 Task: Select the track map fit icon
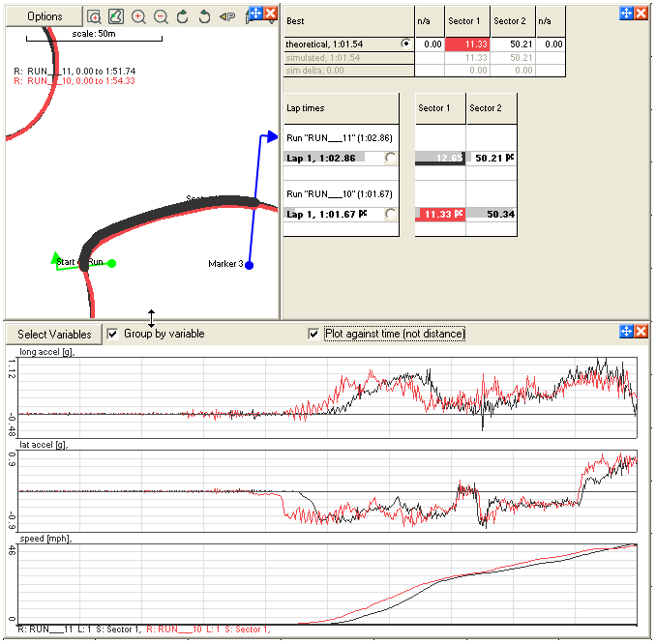[116, 16]
